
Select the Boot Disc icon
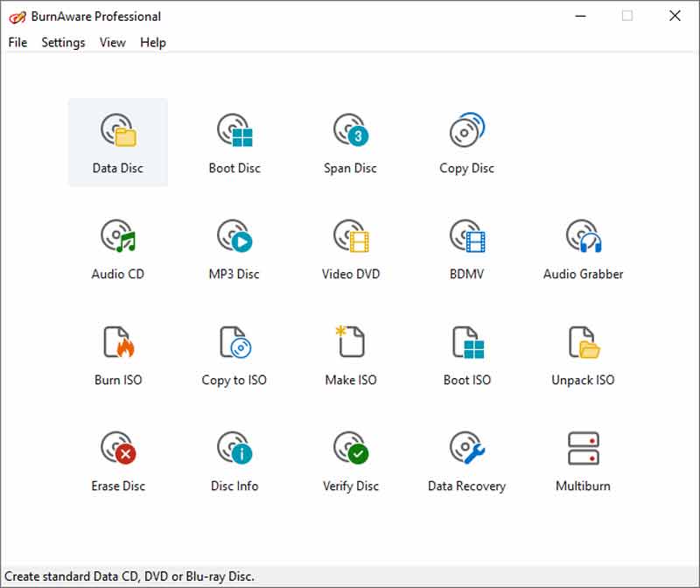pyautogui.click(x=234, y=132)
